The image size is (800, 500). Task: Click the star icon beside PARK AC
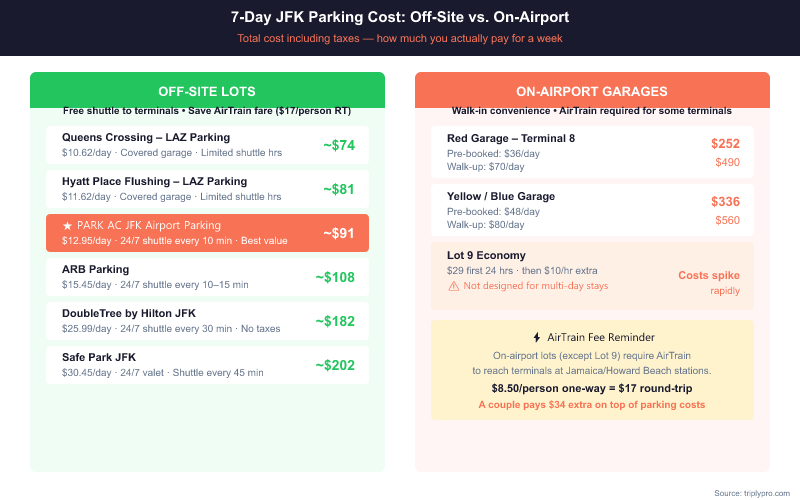click(x=67, y=226)
